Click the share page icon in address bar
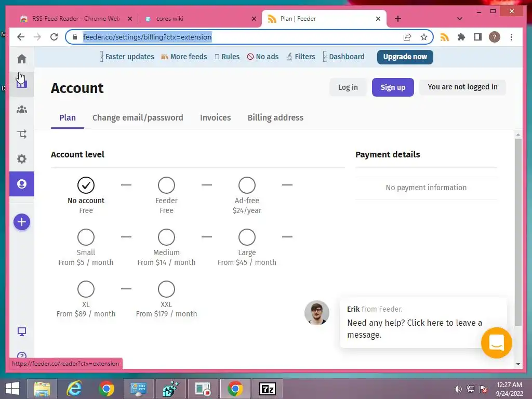Screen dimensions: 532x399 pyautogui.click(x=407, y=37)
